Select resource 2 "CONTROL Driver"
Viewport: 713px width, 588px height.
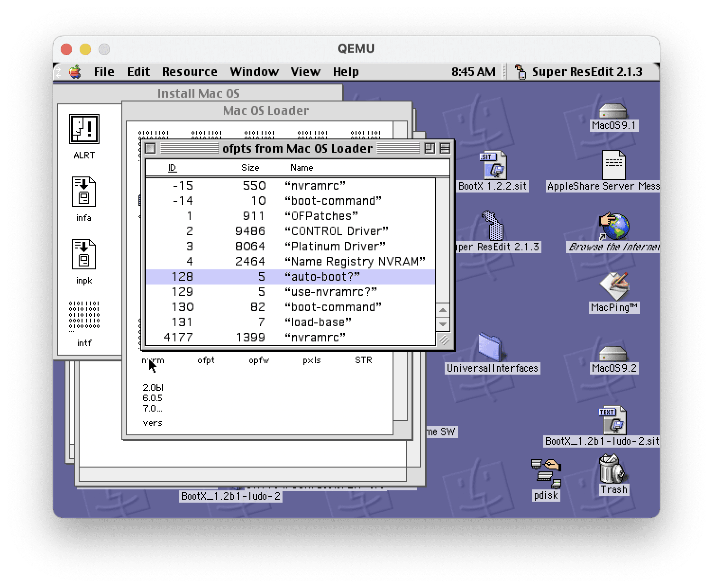pos(290,231)
